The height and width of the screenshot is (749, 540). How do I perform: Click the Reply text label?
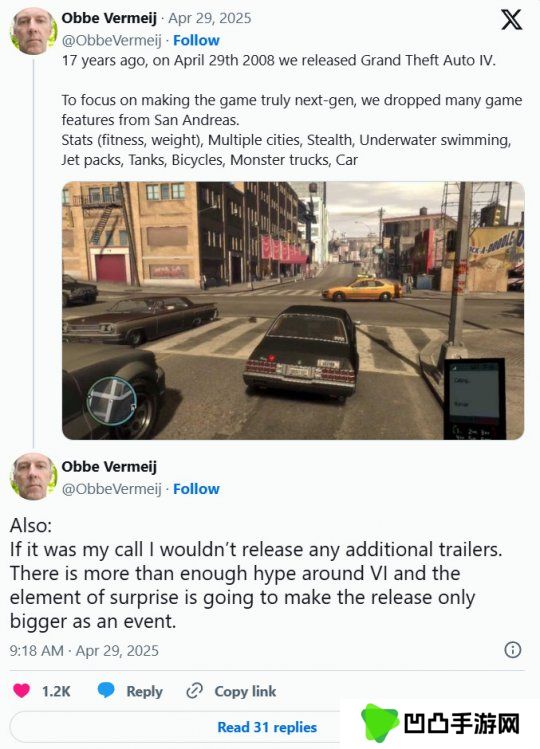(x=144, y=691)
